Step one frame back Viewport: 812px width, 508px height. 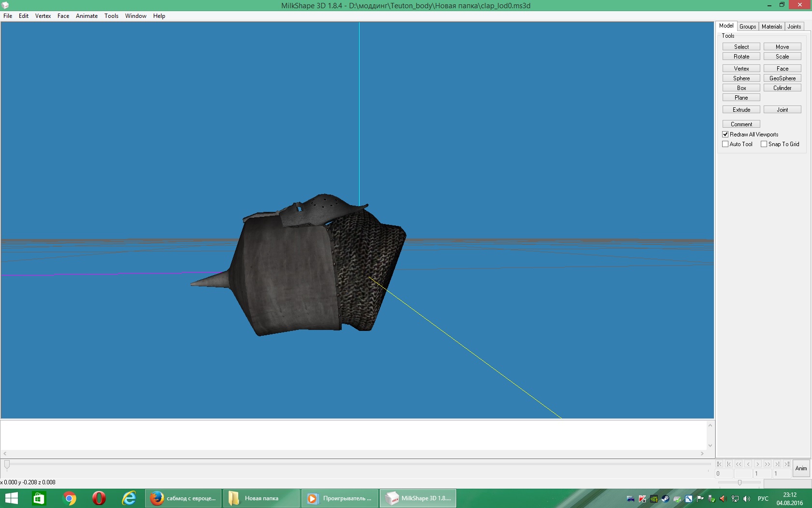click(748, 464)
